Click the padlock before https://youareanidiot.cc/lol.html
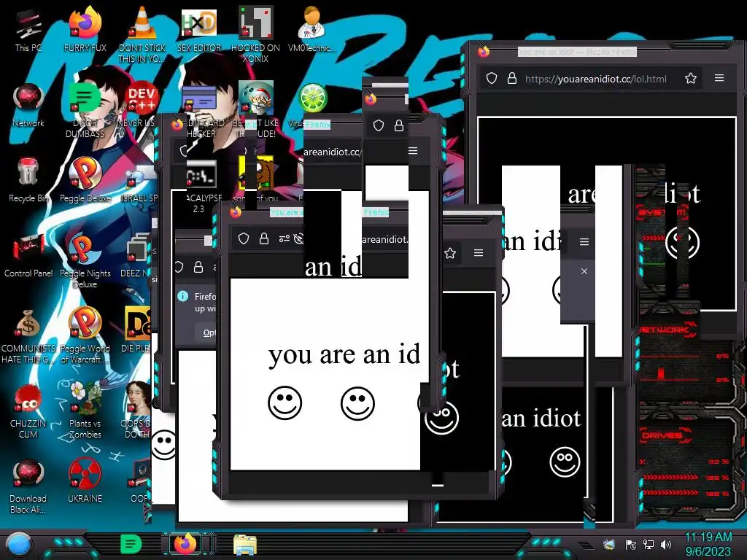 [x=512, y=78]
